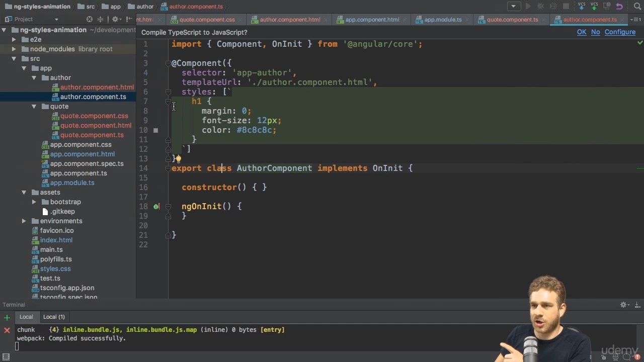Switch to app.component.html tab
Viewport: 644px width, 362px height.
pyautogui.click(x=372, y=20)
